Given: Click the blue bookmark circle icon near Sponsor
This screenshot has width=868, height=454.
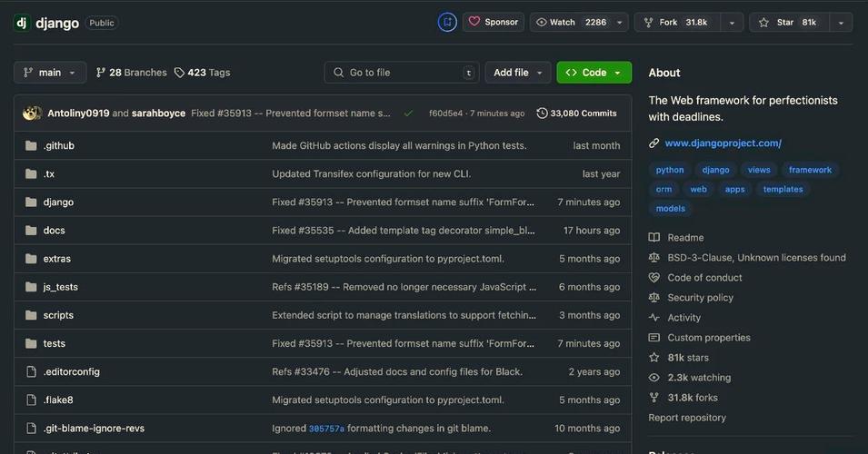Looking at the screenshot, I should pos(447,22).
